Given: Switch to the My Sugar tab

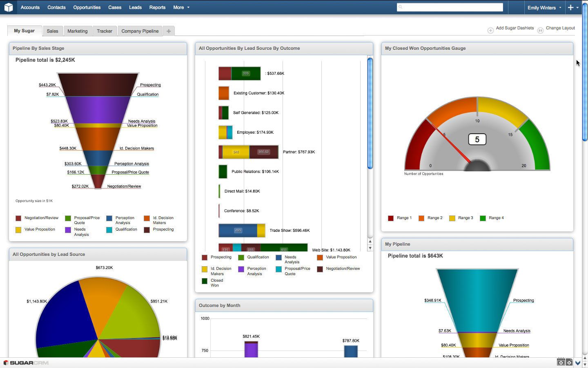Looking at the screenshot, I should [x=24, y=31].
